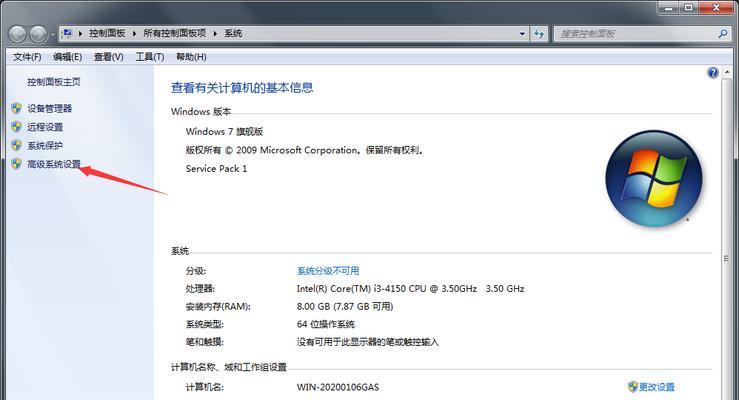Click 所有控制面板项 breadcrumb
The image size is (739, 400).
(175, 33)
